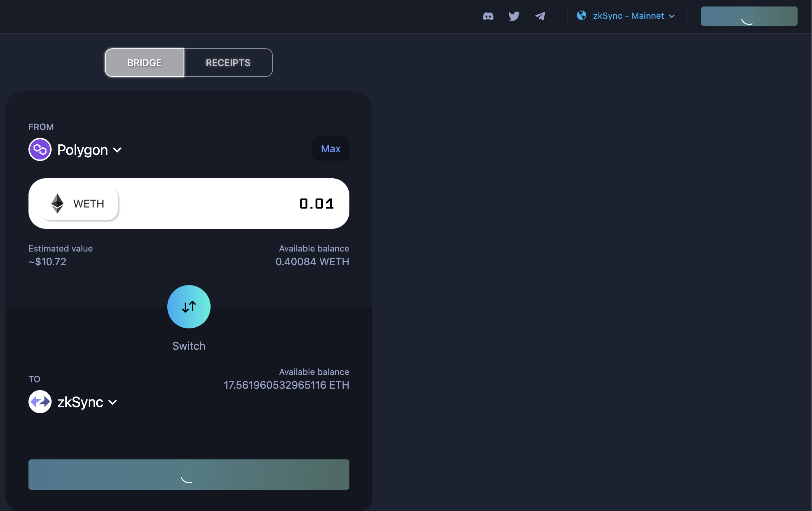Toggle source network by clicking Switch
The height and width of the screenshot is (511, 812).
click(x=189, y=345)
